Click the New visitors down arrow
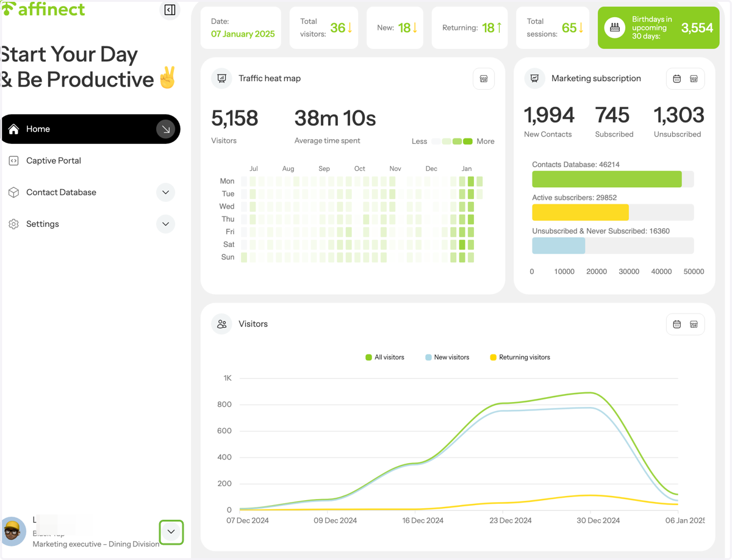Image resolution: width=732 pixels, height=560 pixels. click(415, 28)
